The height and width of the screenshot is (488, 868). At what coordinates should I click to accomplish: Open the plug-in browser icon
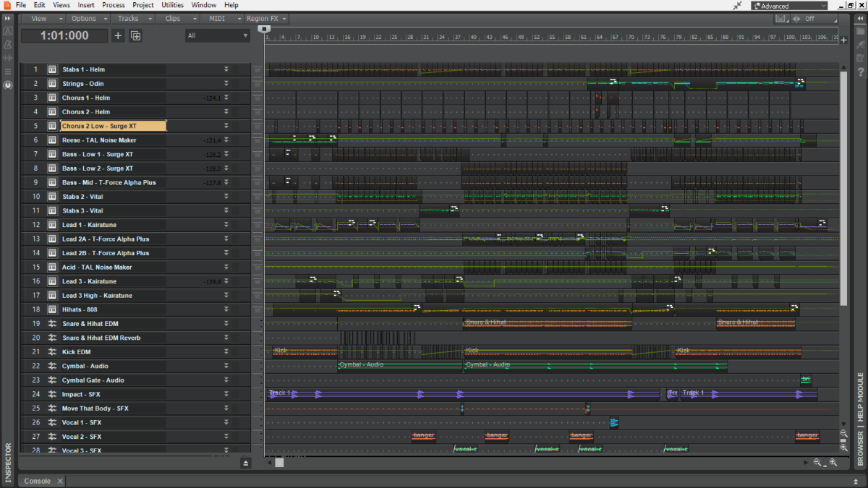pos(861,45)
